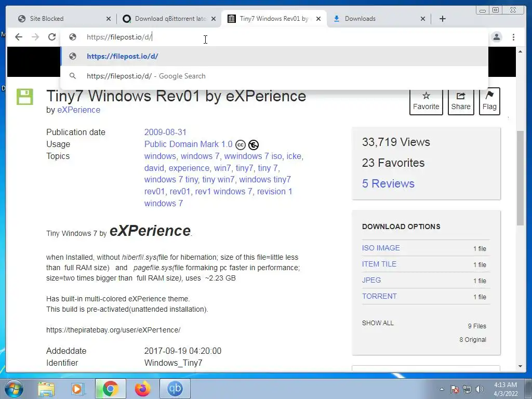This screenshot has width=532, height=399.
Task: Click the taskbar clock showing 4:13 AM
Action: pos(506,389)
